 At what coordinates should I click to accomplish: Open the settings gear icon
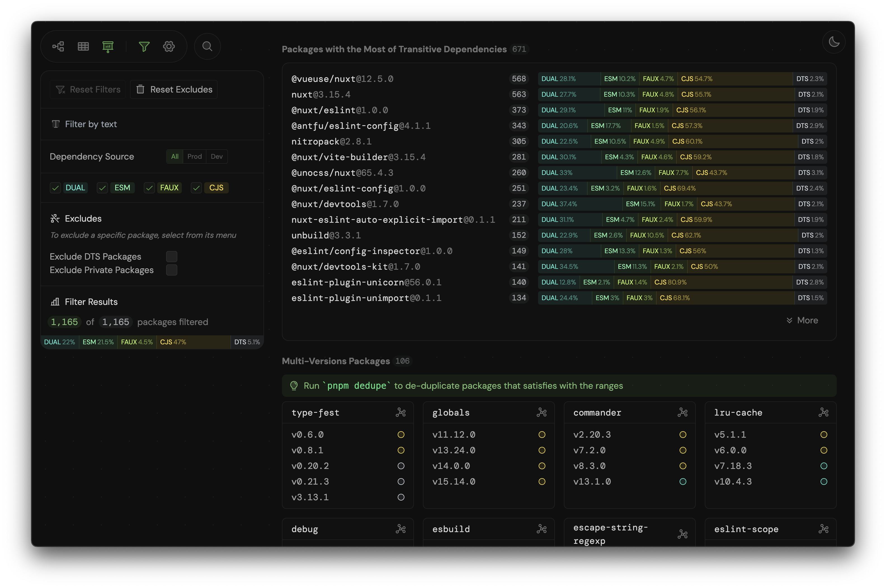(x=169, y=46)
